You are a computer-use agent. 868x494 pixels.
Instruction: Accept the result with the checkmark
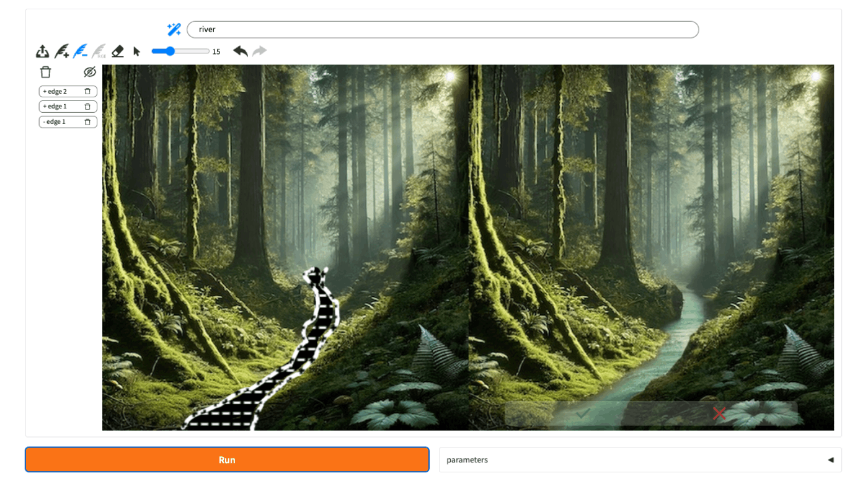point(583,413)
